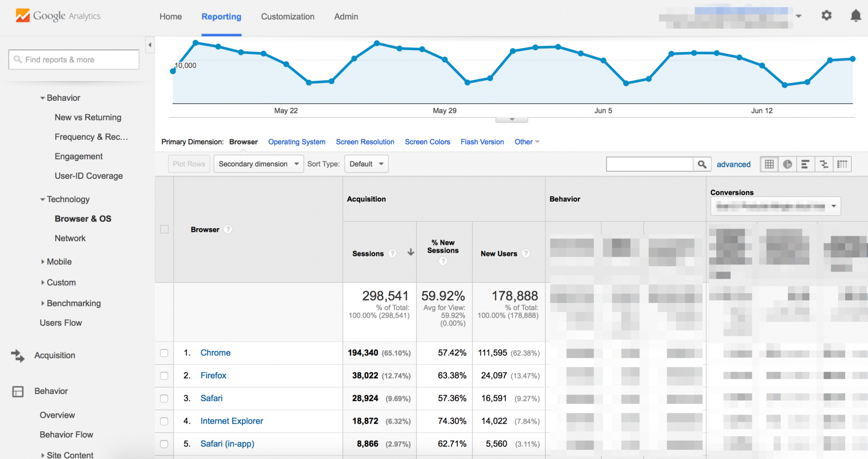Viewport: 868px width, 459px height.
Task: Expand the Benchmarking tree group
Action: [x=43, y=303]
